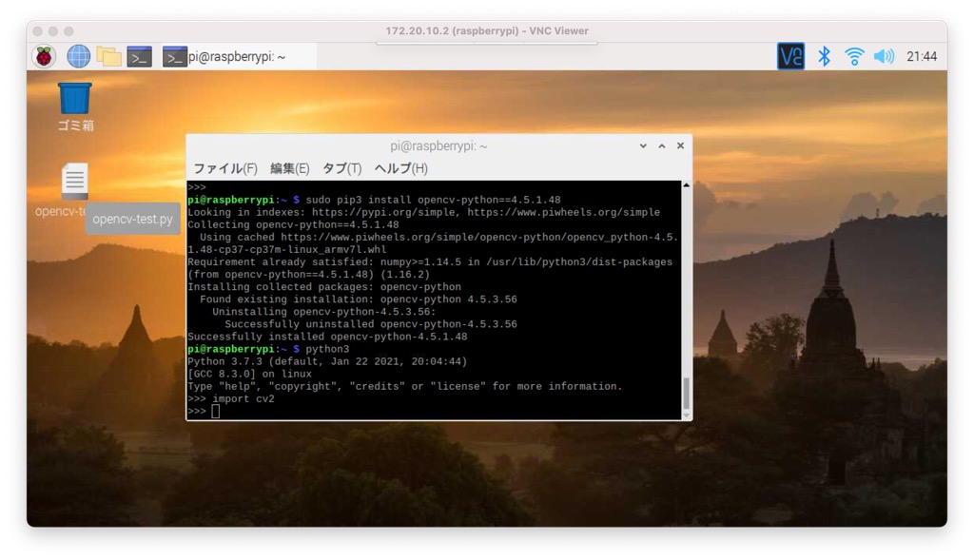
Task: Expand the タブ(T) menu
Action: click(x=341, y=168)
